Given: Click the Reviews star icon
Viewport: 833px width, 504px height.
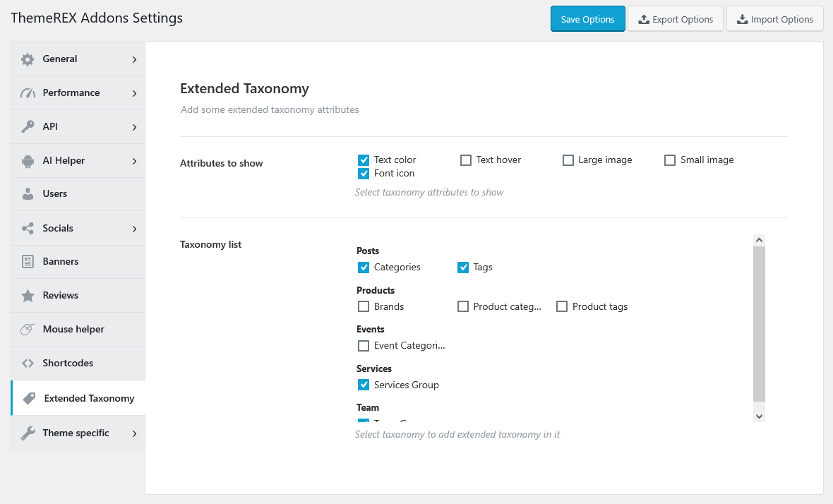Looking at the screenshot, I should tap(28, 295).
